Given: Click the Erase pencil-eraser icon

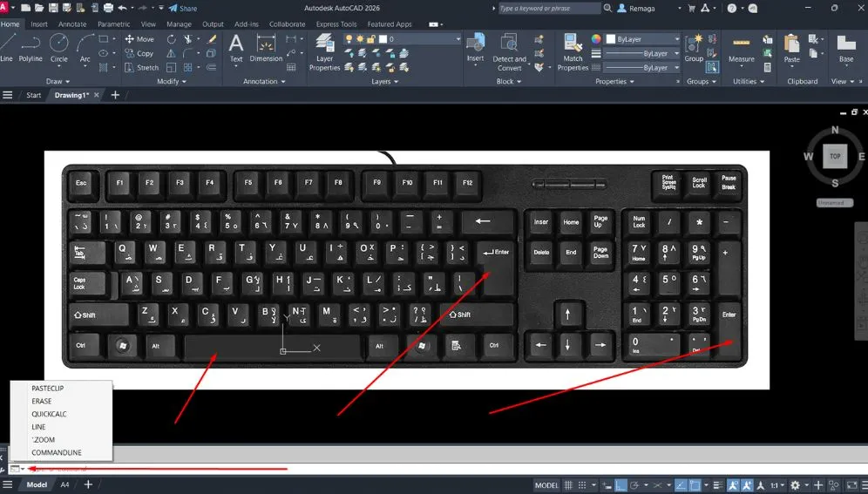Looking at the screenshot, I should pyautogui.click(x=212, y=39).
